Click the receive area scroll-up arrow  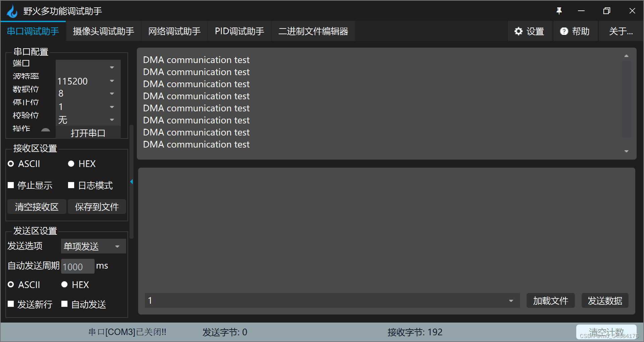pos(626,55)
